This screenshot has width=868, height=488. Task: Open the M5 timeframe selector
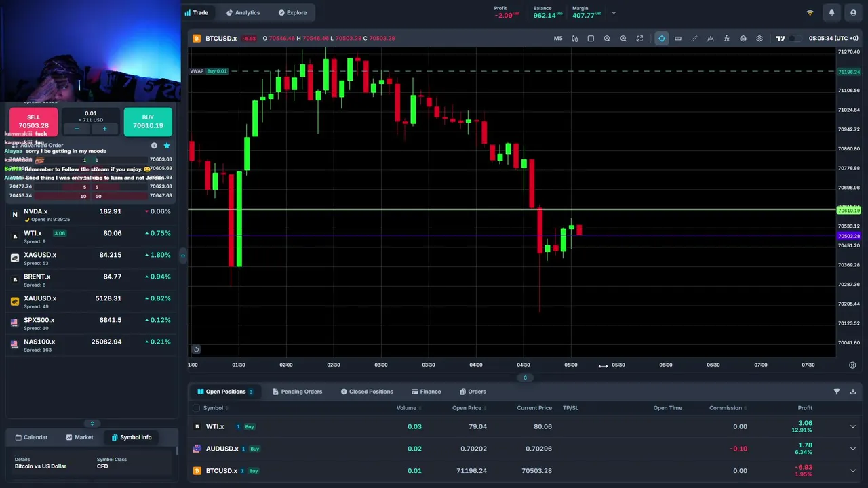(558, 39)
